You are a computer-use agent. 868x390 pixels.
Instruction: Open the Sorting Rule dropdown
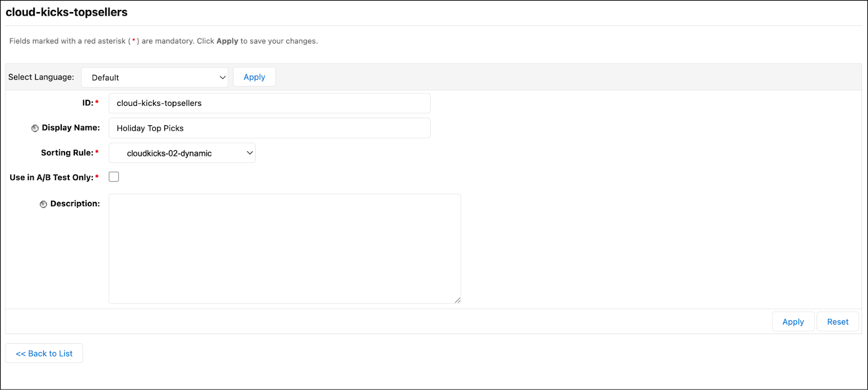[182, 153]
